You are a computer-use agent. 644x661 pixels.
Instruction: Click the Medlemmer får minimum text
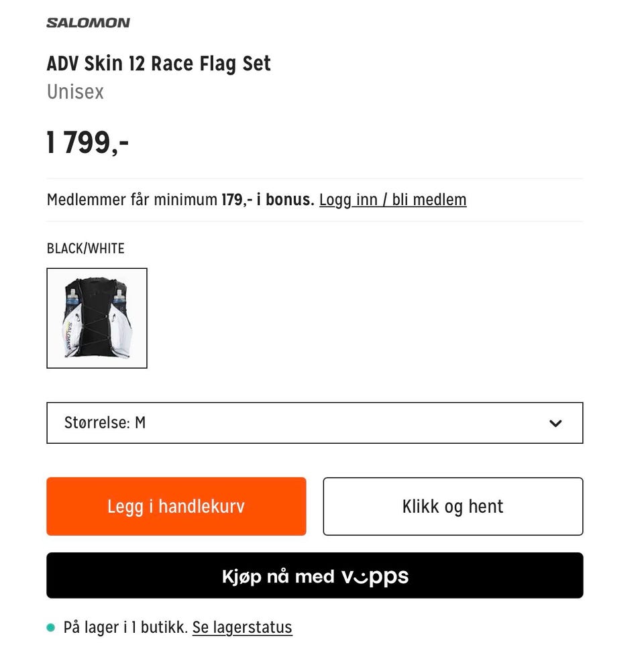[x=132, y=200]
